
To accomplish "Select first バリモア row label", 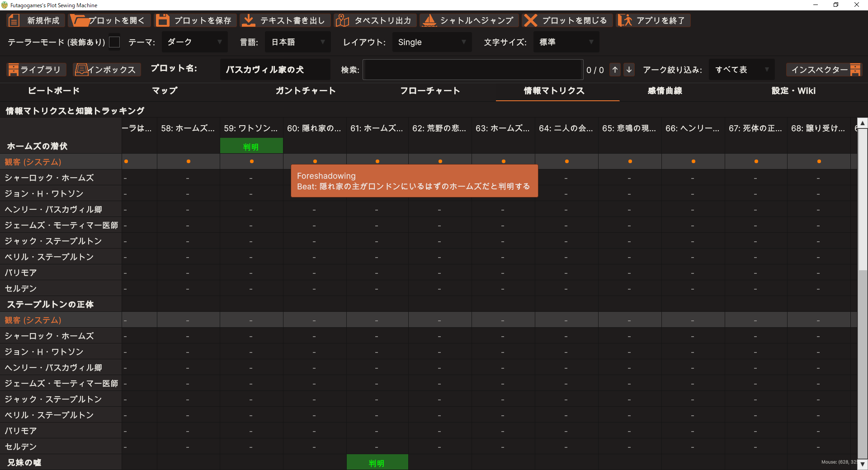I will pos(21,273).
